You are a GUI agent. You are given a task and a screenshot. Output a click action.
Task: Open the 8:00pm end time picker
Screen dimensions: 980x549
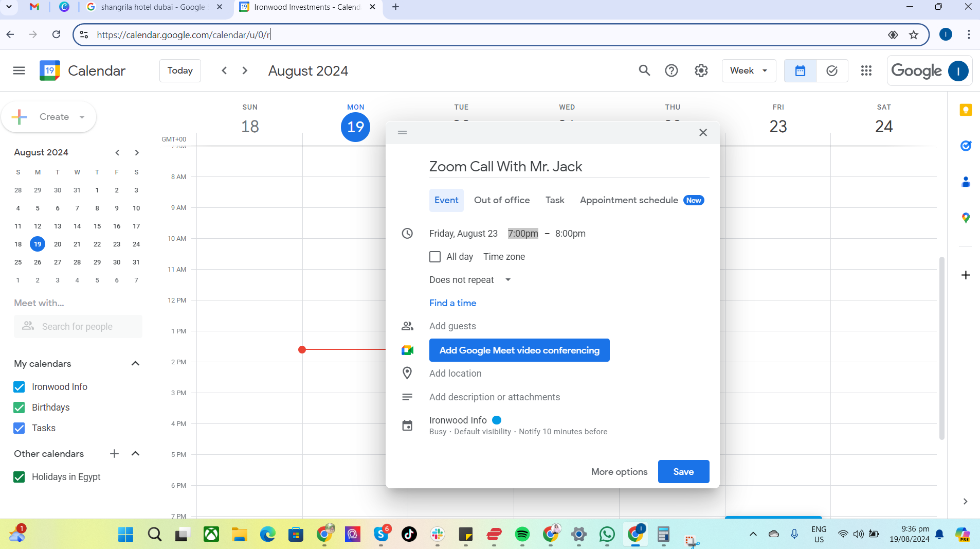pyautogui.click(x=570, y=234)
